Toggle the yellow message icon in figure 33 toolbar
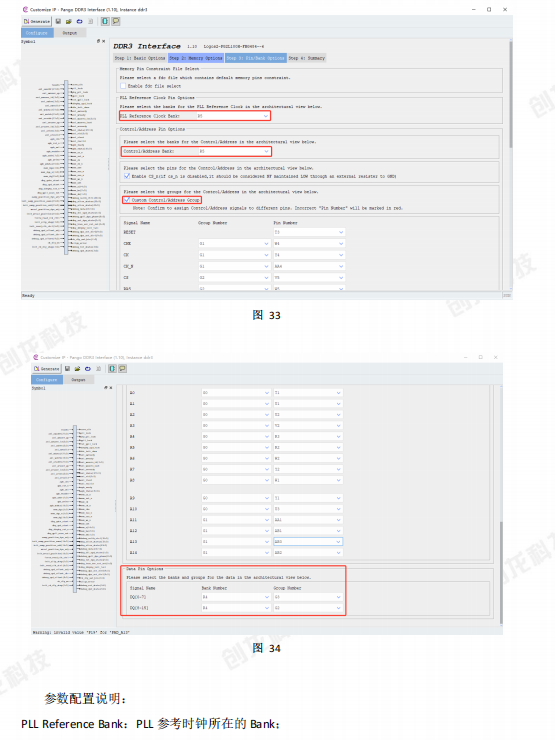This screenshot has height=740, width=555. click(116, 21)
